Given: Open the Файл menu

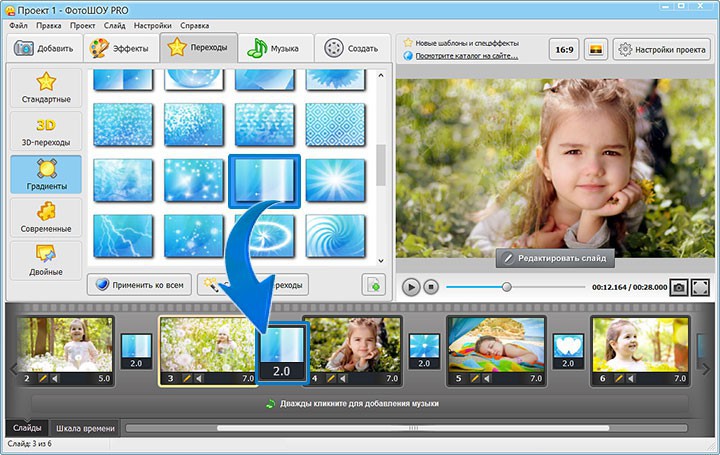Looking at the screenshot, I should coord(18,26).
